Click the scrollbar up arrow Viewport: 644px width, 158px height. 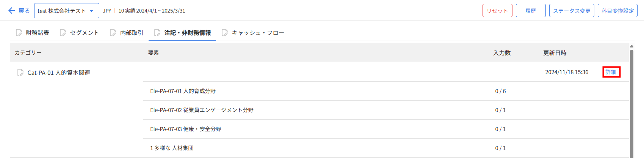click(631, 46)
